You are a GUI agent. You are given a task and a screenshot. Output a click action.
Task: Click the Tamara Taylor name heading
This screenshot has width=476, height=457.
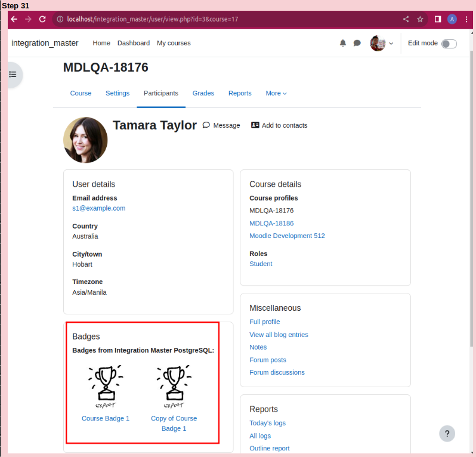pyautogui.click(x=155, y=125)
